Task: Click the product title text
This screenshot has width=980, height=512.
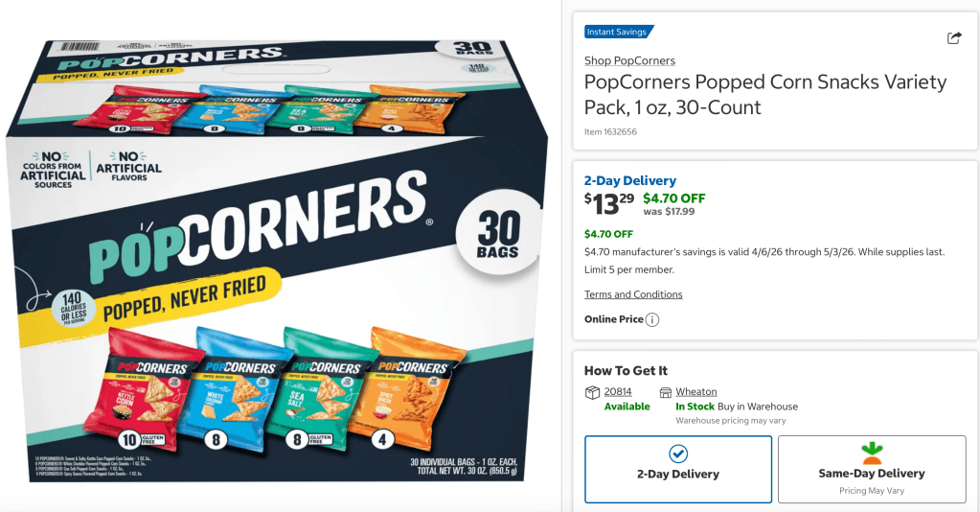Action: coord(765,95)
